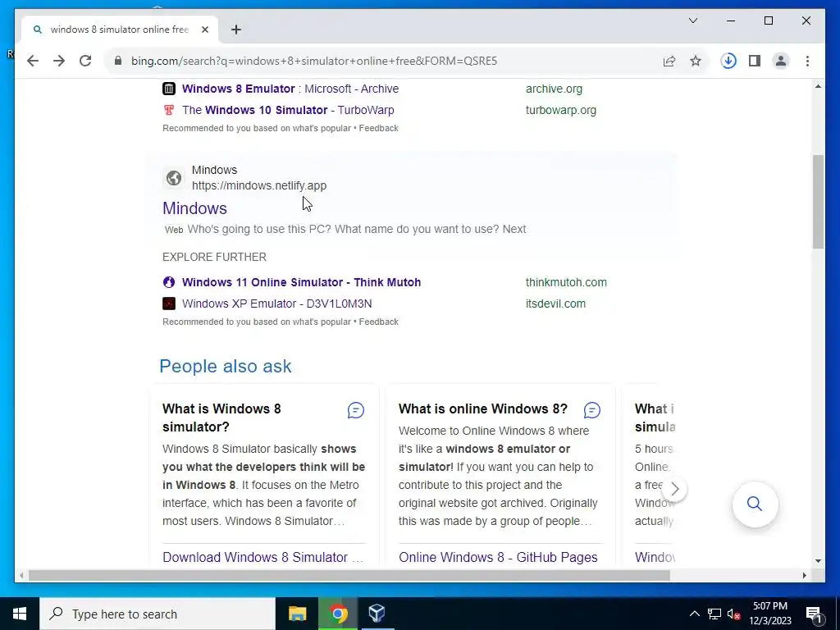Click the horizontal scrollbar right arrow
Screen dimensions: 840x630
coord(804,575)
